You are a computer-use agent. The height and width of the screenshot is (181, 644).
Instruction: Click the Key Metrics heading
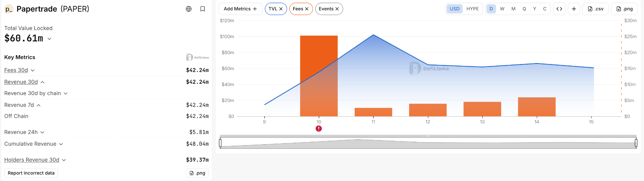click(20, 57)
